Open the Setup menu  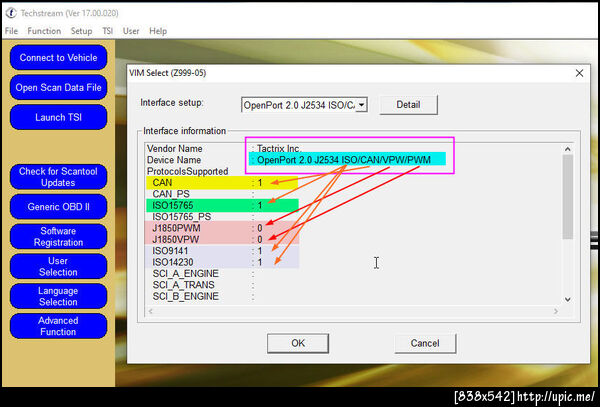coord(81,31)
